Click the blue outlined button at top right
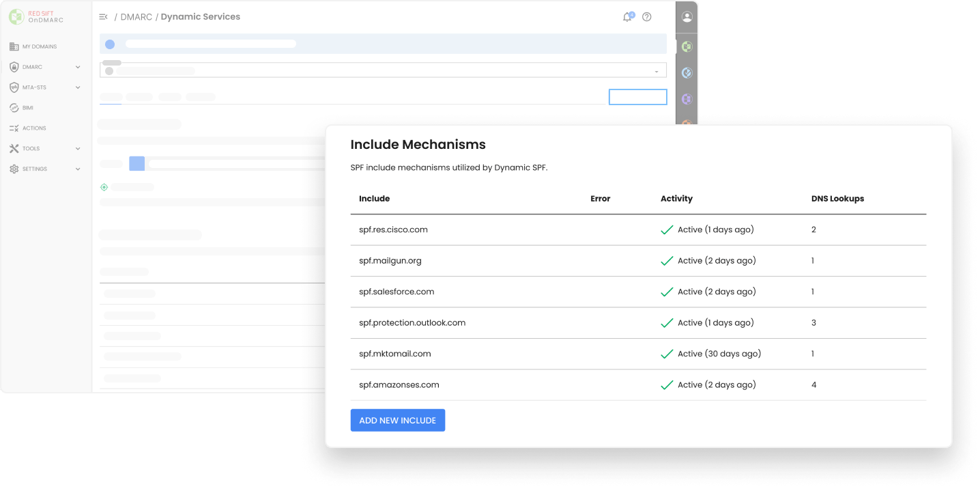Screen dimensions: 980x489 637,97
